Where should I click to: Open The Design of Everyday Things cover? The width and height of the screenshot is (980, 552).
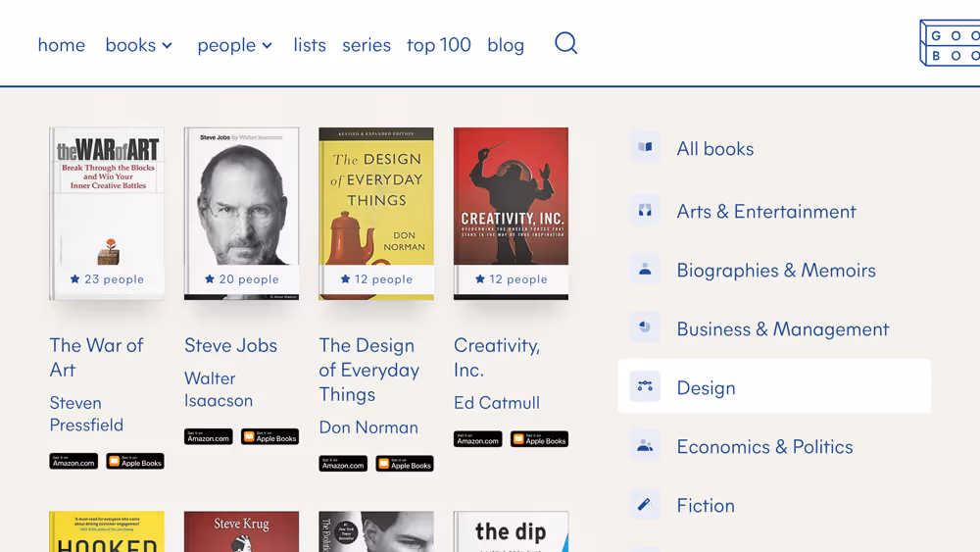pos(376,214)
